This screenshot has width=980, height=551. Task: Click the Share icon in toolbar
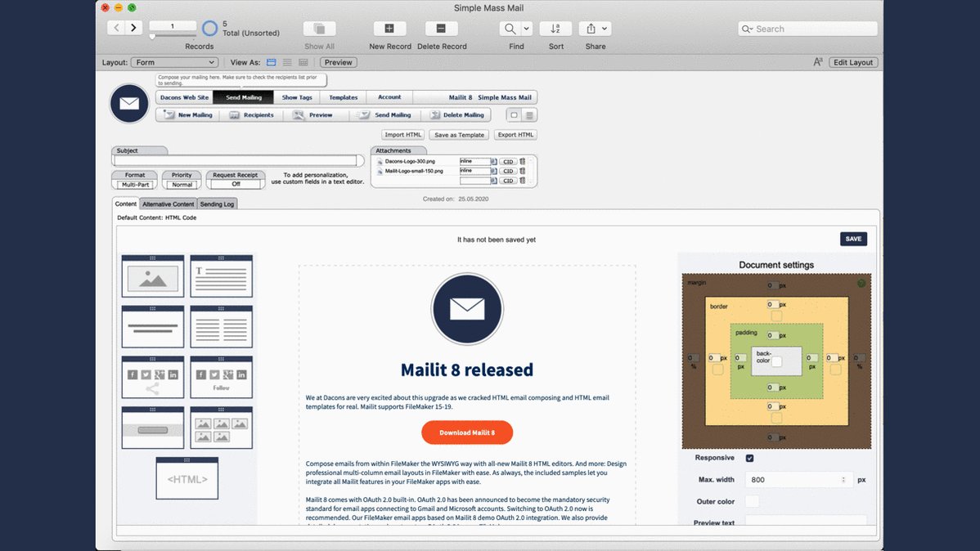[x=591, y=29]
